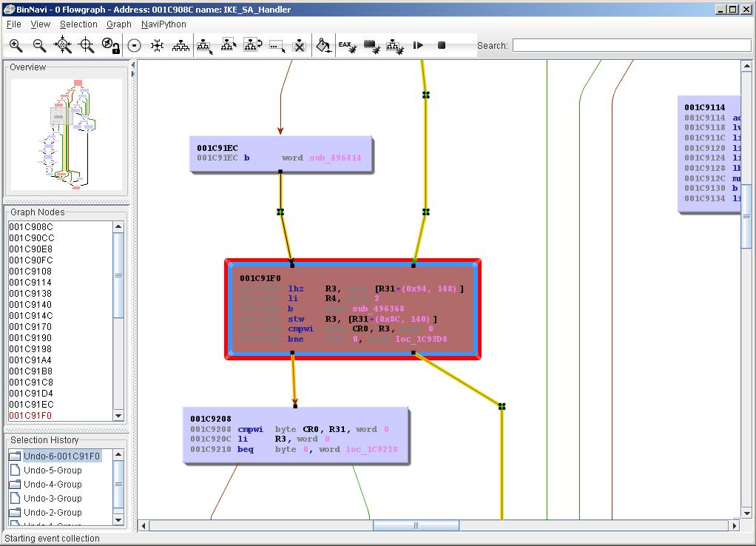Select Undo-3-Group in Selection History

pos(53,498)
